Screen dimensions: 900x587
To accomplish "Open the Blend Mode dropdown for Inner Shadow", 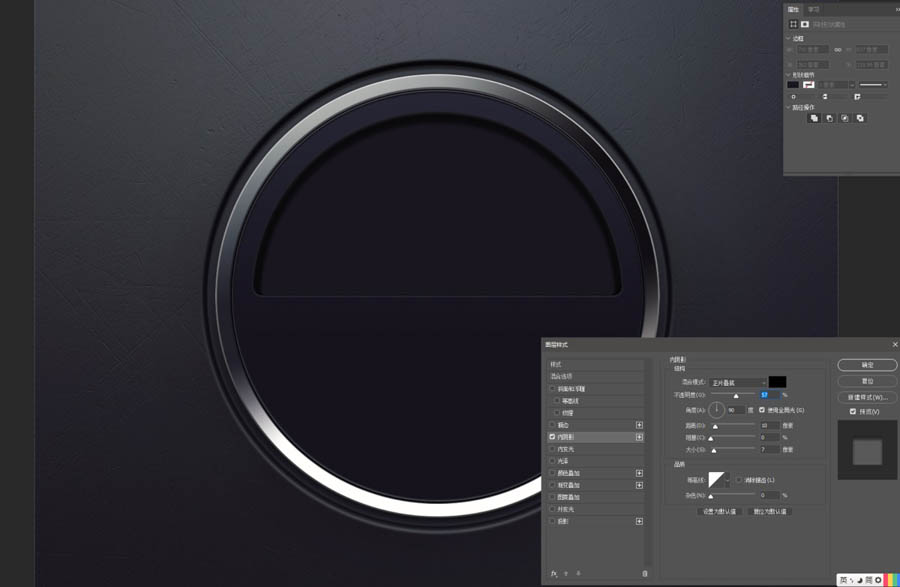I will (x=738, y=383).
